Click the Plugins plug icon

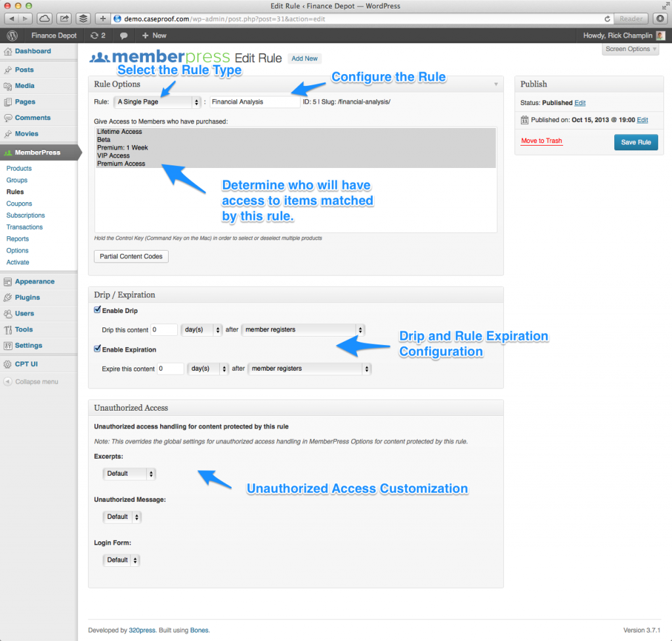8,297
